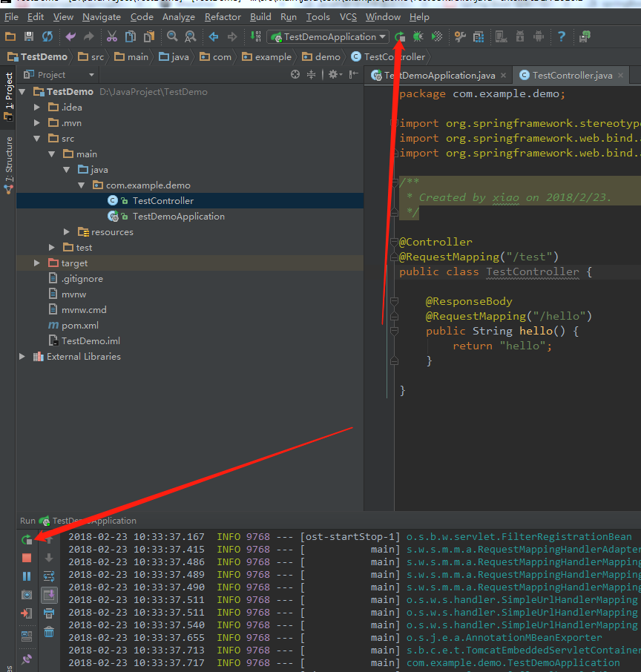This screenshot has width=641, height=672.
Task: Hide the Project panel with the hide icon
Action: pyautogui.click(x=353, y=75)
